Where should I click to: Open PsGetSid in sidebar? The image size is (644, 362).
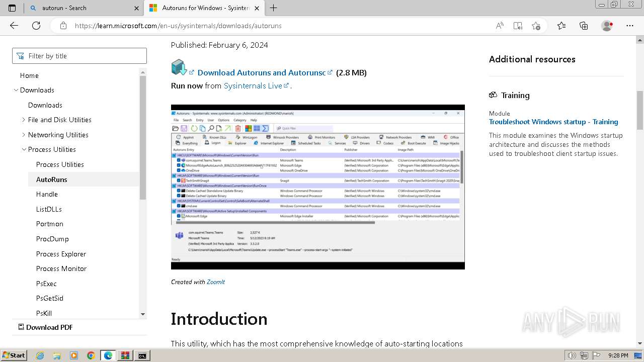point(50,298)
